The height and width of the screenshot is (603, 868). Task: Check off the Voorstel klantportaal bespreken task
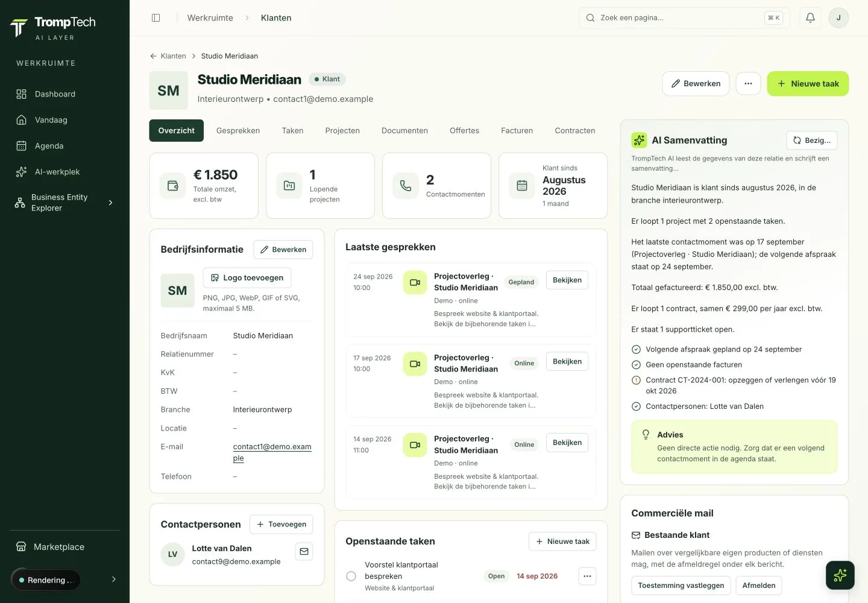coord(351,576)
